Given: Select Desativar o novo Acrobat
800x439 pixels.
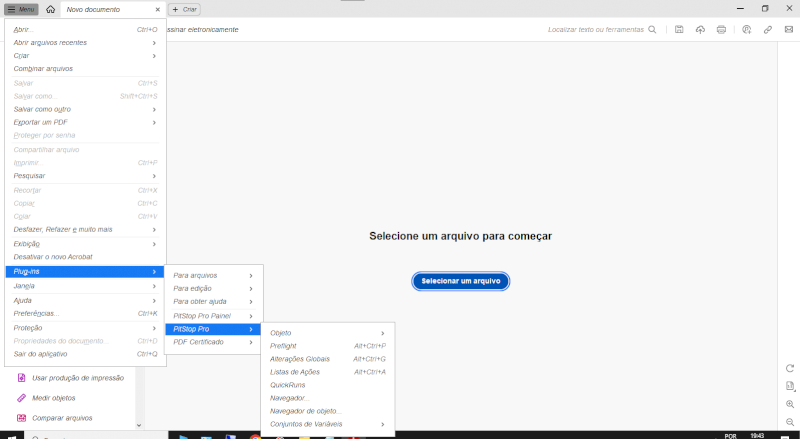Looking at the screenshot, I should pyautogui.click(x=85, y=257).
